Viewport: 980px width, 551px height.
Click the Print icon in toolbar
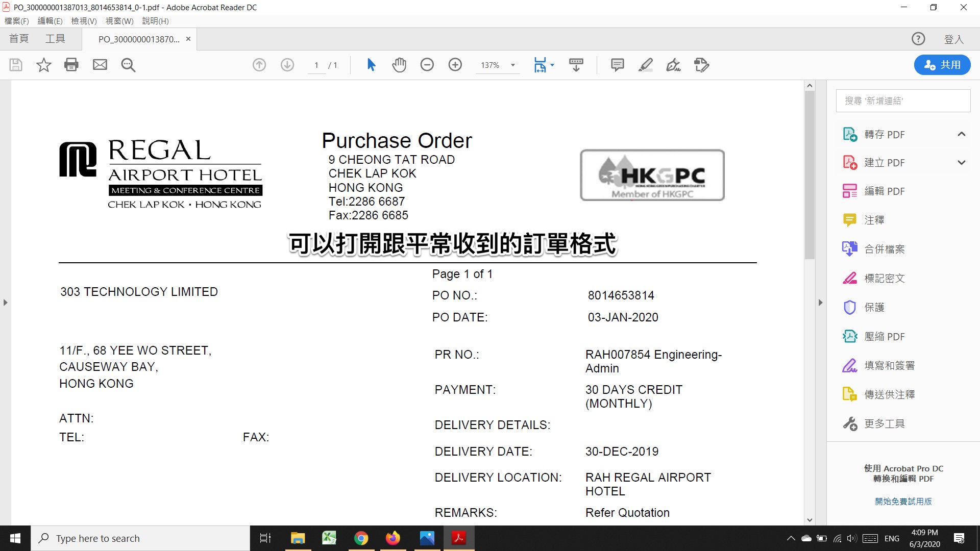click(x=71, y=65)
